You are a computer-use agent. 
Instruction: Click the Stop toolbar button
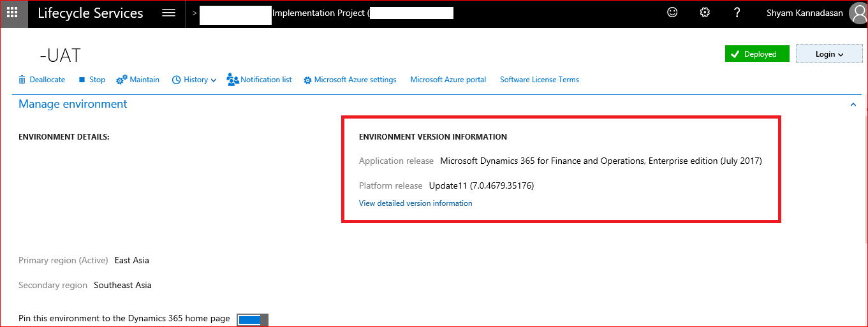(x=92, y=80)
